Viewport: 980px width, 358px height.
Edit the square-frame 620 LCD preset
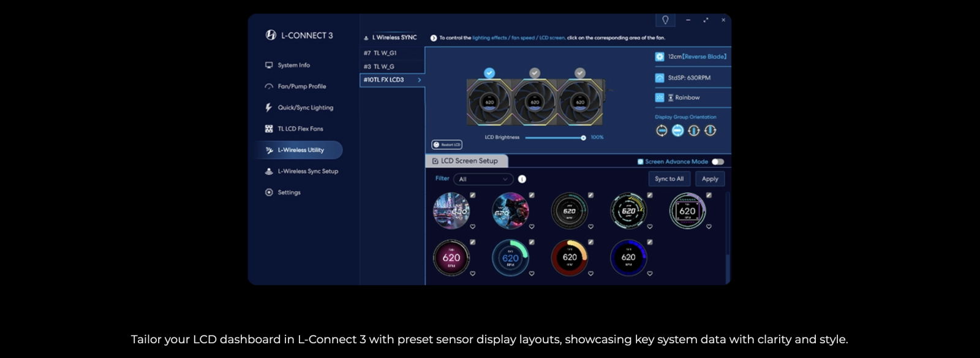point(709,195)
